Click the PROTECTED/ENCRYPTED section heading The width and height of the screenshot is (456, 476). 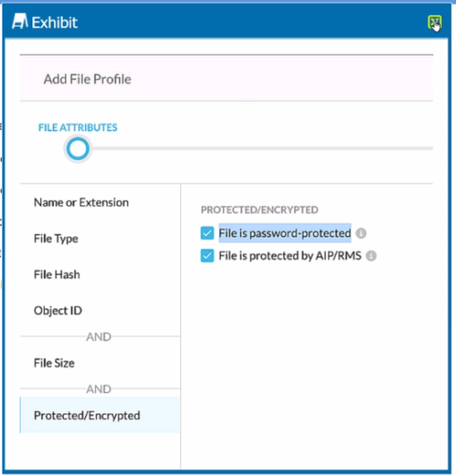click(x=260, y=210)
